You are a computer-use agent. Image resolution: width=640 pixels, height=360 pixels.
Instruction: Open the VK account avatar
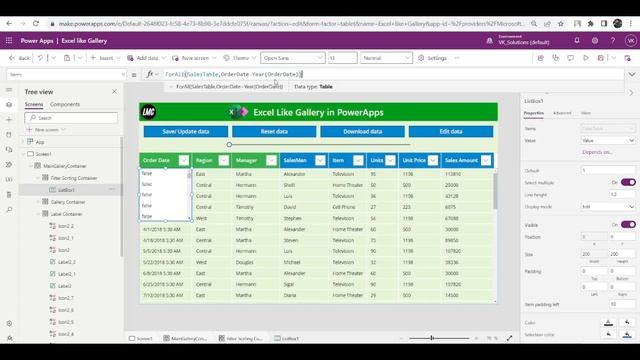point(631,40)
